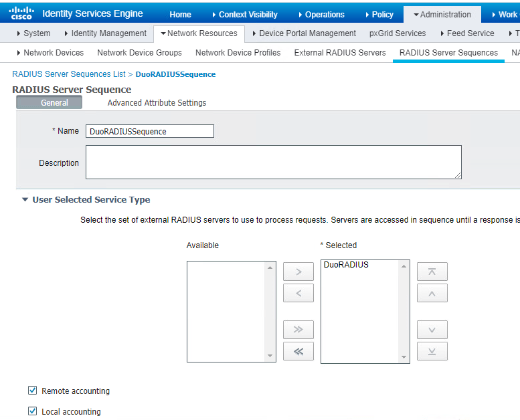Expand the Identity Management menu
The image size is (520, 420).
(x=105, y=33)
